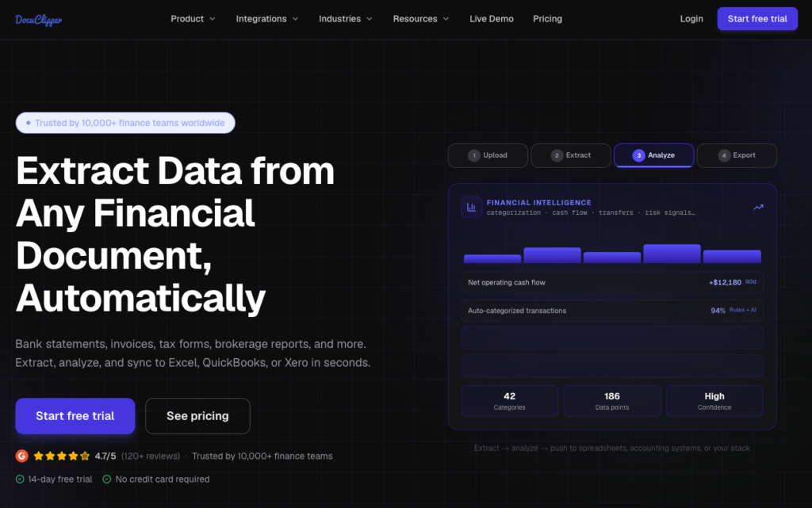This screenshot has height=508, width=812.
Task: Click the step 4 circle in the Export tab
Action: pyautogui.click(x=724, y=155)
